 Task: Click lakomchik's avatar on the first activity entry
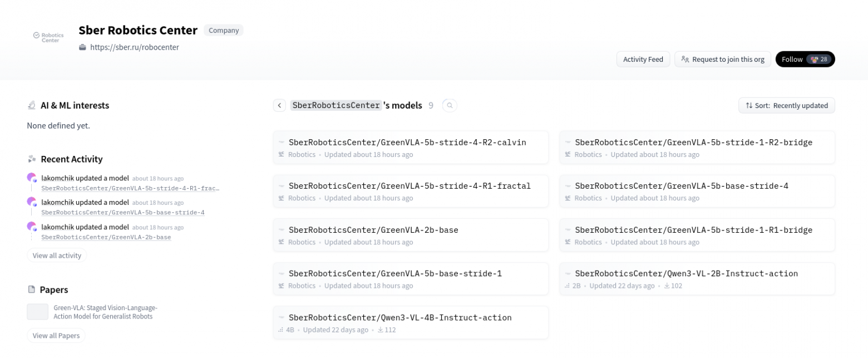tap(32, 178)
